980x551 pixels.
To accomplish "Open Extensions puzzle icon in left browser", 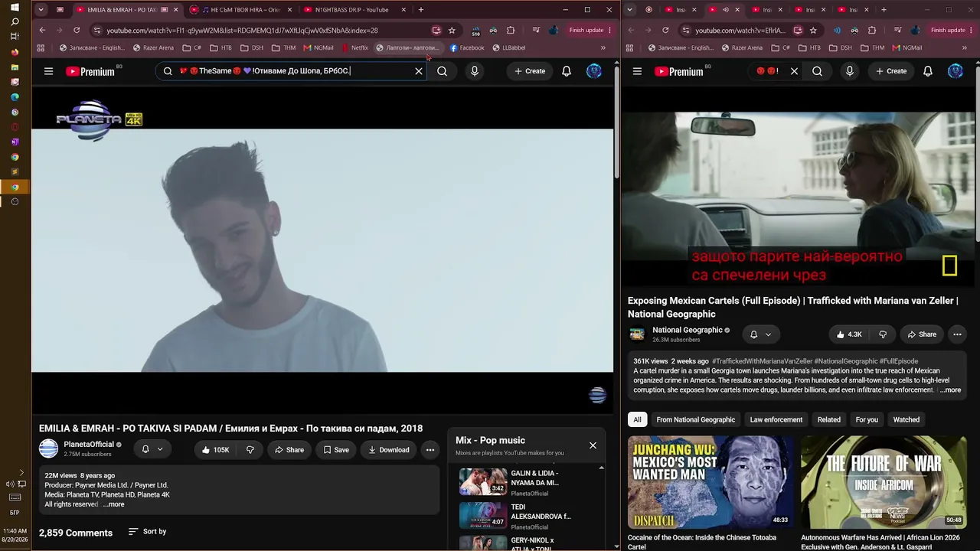I will 511,31.
